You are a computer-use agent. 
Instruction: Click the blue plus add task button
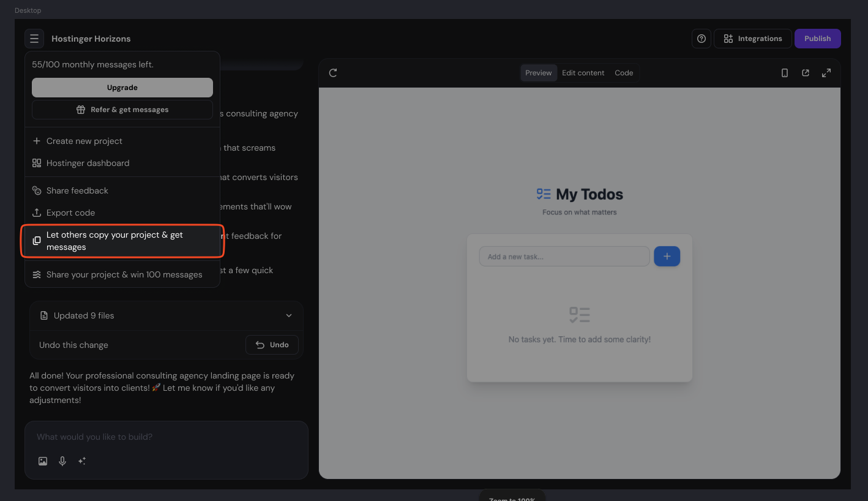pos(667,257)
